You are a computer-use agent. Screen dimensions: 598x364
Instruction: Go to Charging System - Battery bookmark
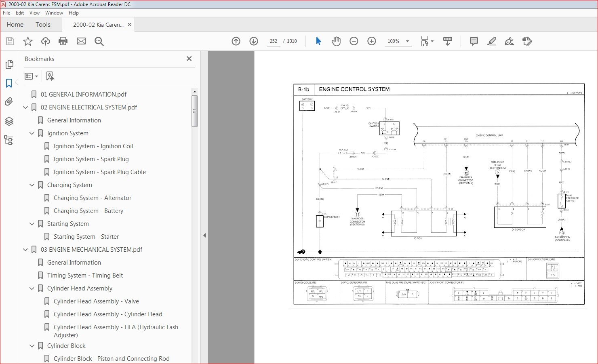(88, 211)
